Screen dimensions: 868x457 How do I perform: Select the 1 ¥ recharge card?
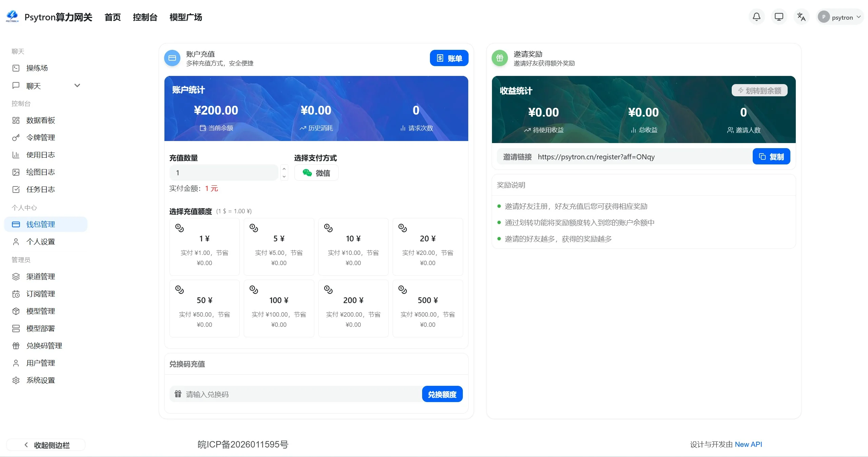204,246
